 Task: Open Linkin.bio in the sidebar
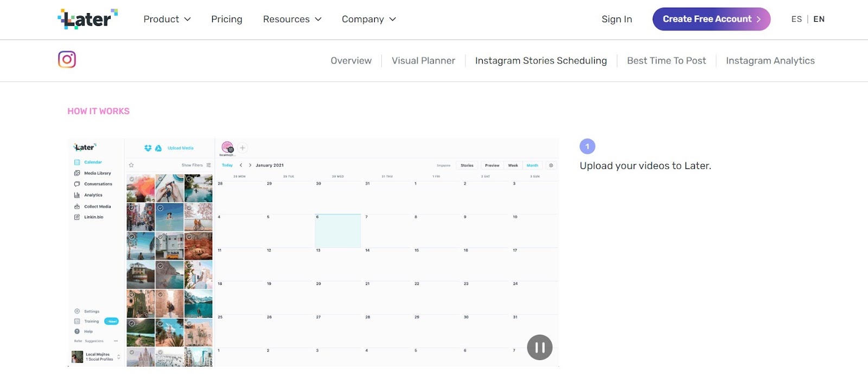point(88,217)
